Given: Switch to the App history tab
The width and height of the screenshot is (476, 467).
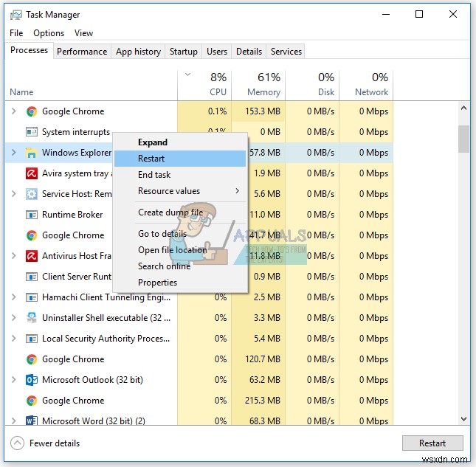Looking at the screenshot, I should [138, 52].
